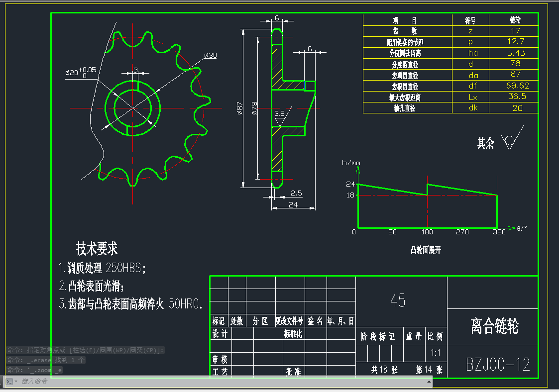The height and width of the screenshot is (392, 559).
Task: Select the 24 width dimension in section view
Action: [x=293, y=204]
